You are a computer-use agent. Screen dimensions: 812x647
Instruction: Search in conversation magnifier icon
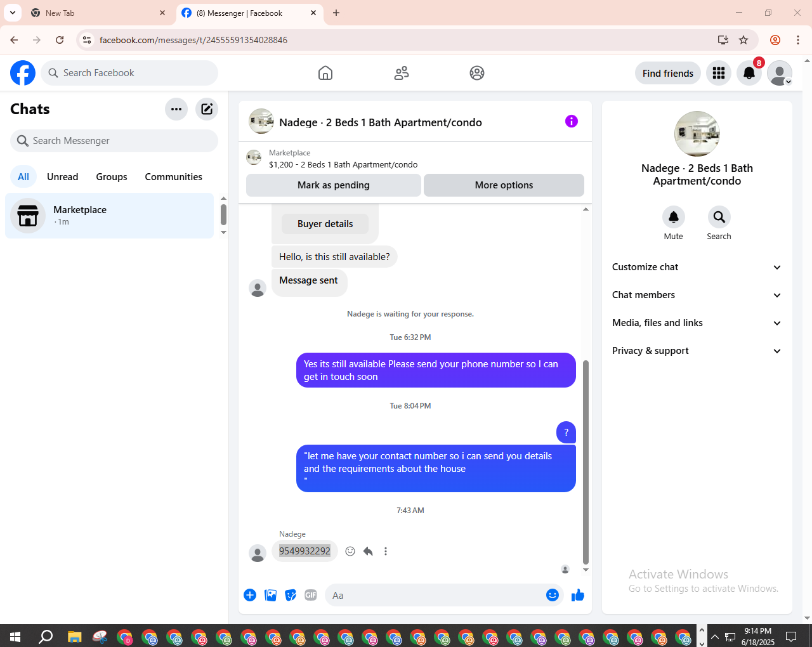(x=719, y=217)
